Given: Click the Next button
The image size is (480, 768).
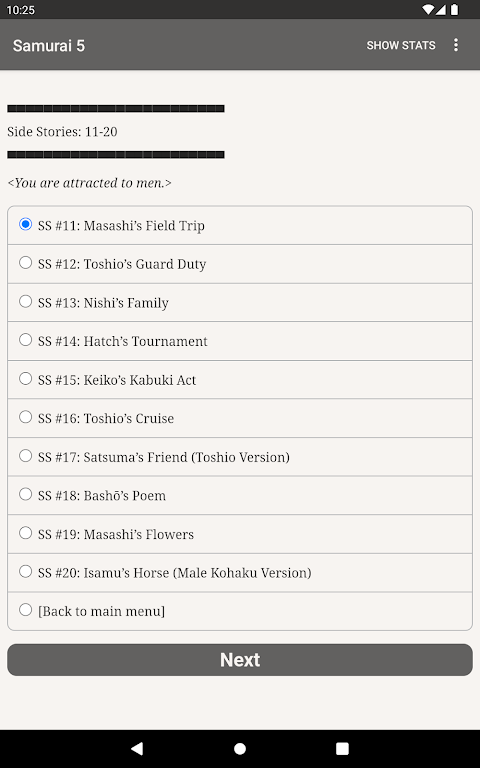Looking at the screenshot, I should point(240,660).
